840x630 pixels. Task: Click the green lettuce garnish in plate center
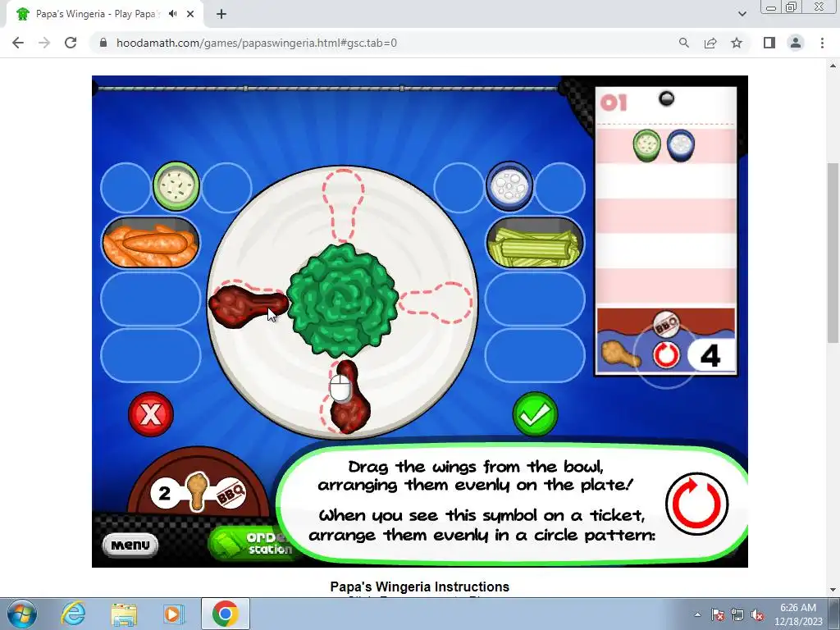coord(343,300)
